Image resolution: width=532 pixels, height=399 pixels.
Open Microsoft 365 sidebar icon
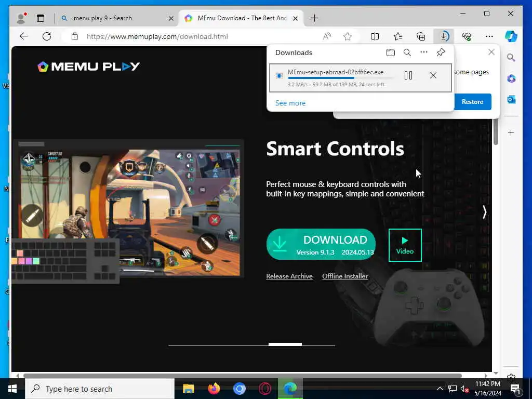pyautogui.click(x=511, y=79)
